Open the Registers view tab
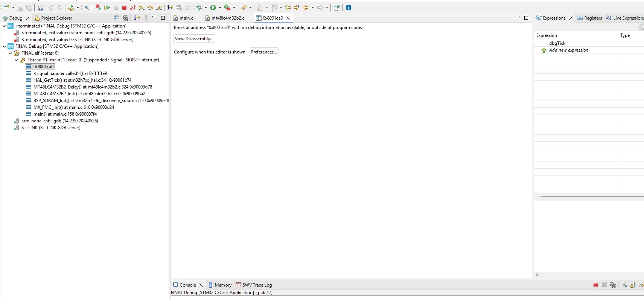Viewport: 644px width, 299px height. [589, 18]
